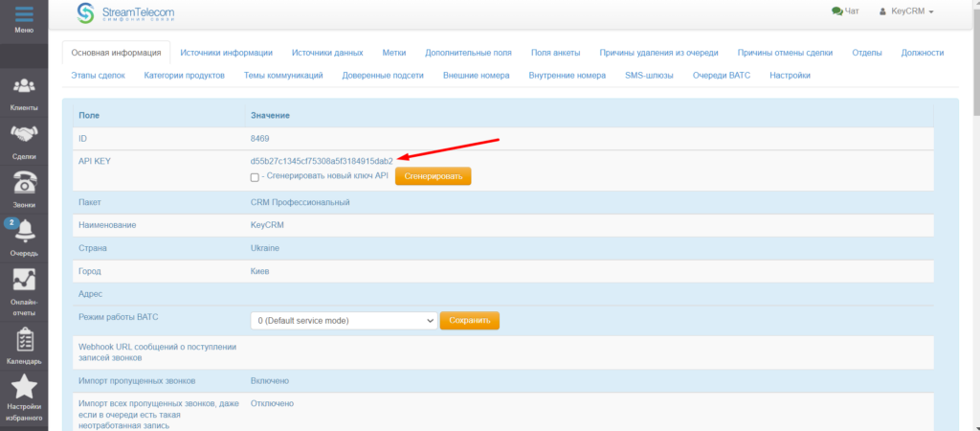The height and width of the screenshot is (431, 980).
Task: Click the Сгенерировать button
Action: 434,176
